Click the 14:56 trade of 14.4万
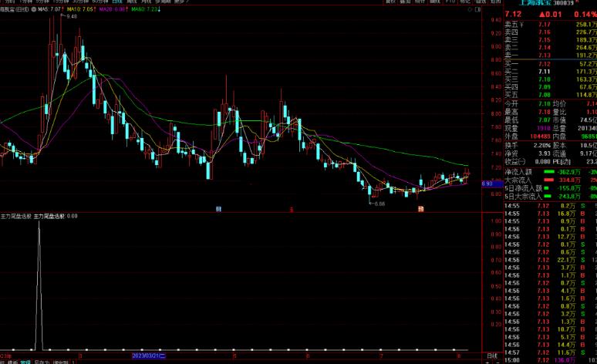Viewport: 597px width, 364px height. (x=551, y=345)
